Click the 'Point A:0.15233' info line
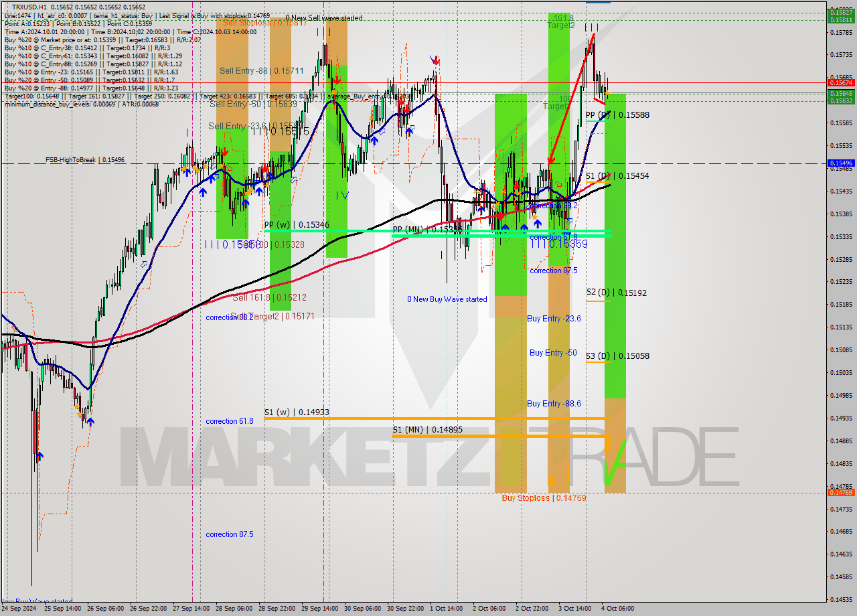This screenshot has height=616, width=857. tap(78, 23)
